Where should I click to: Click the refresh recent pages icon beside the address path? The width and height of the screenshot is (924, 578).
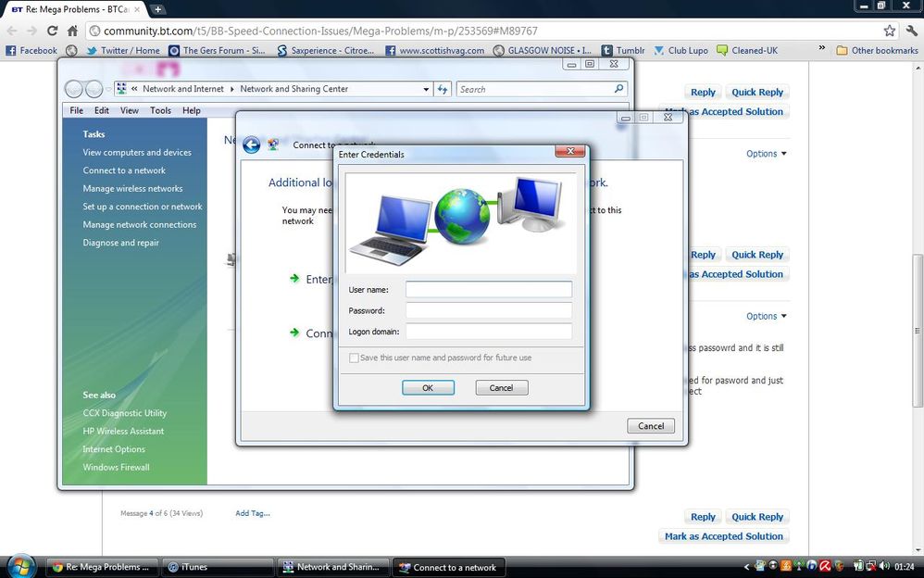tap(442, 89)
